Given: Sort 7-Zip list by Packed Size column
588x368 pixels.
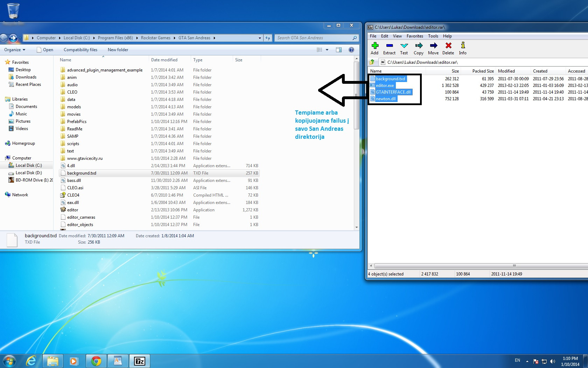Looking at the screenshot, I should coord(478,71).
